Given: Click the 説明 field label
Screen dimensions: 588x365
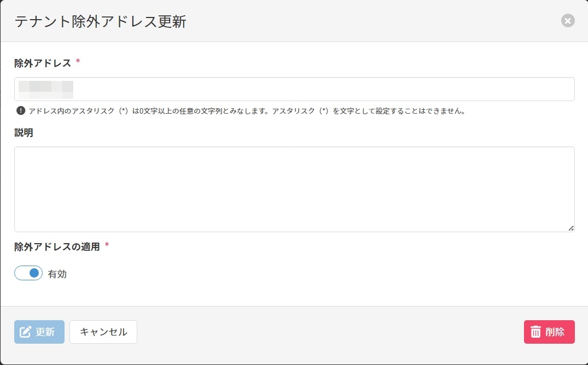Looking at the screenshot, I should (x=24, y=133).
